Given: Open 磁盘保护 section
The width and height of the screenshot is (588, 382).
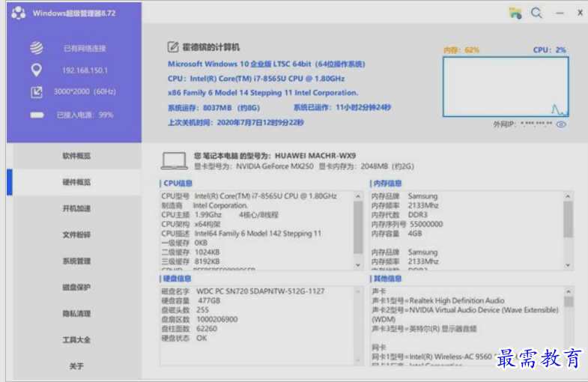Looking at the screenshot, I should pyautogui.click(x=76, y=287).
